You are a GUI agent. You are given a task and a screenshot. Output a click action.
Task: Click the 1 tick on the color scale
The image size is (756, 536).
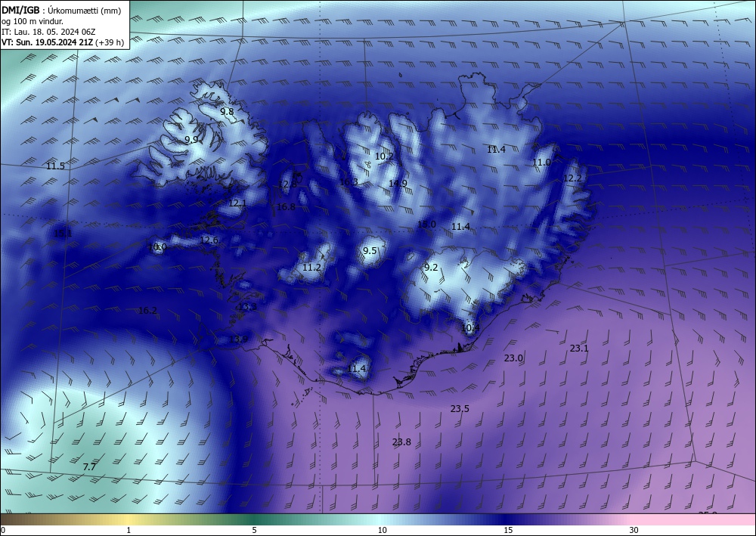(129, 530)
